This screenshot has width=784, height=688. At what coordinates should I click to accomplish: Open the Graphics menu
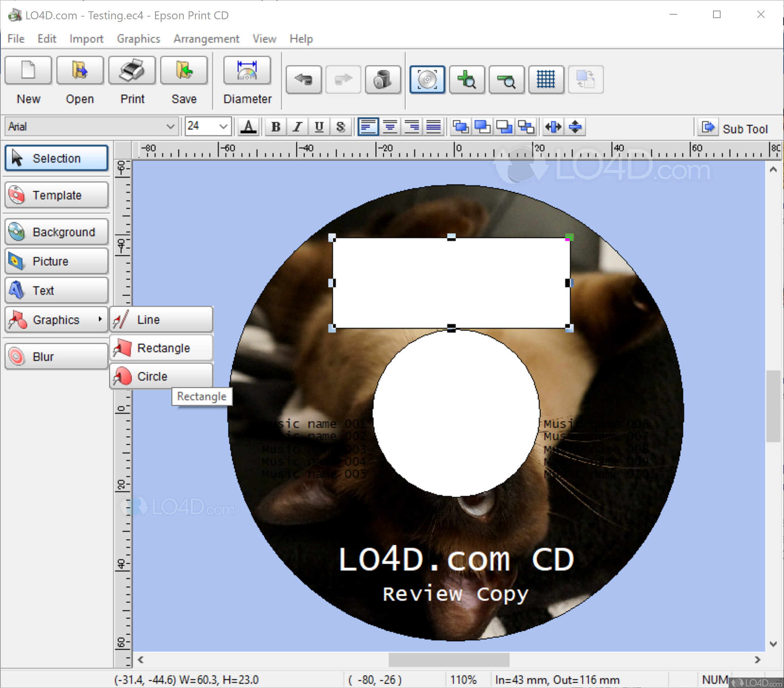[139, 39]
